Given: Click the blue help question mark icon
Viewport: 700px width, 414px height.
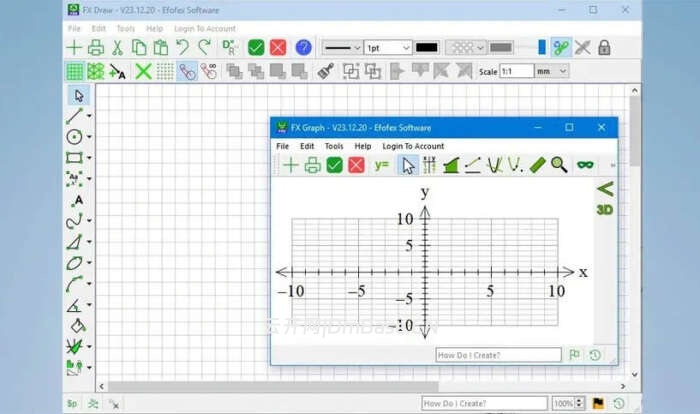Looking at the screenshot, I should 303,47.
